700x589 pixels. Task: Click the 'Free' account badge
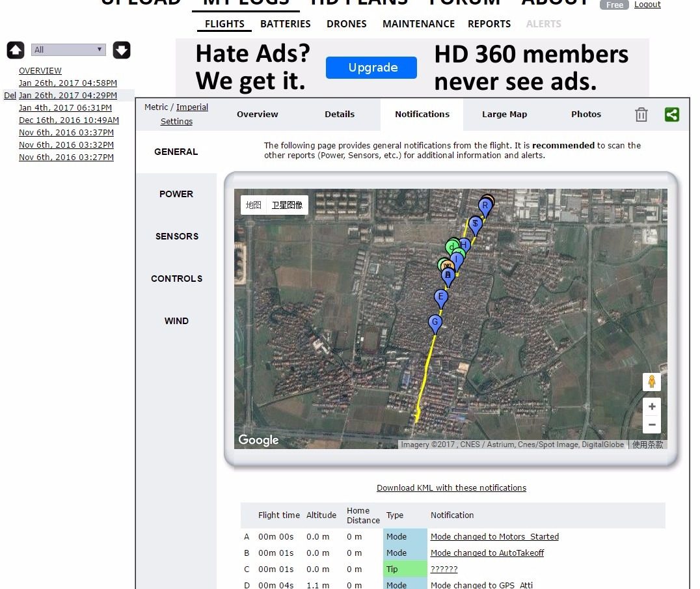point(614,5)
